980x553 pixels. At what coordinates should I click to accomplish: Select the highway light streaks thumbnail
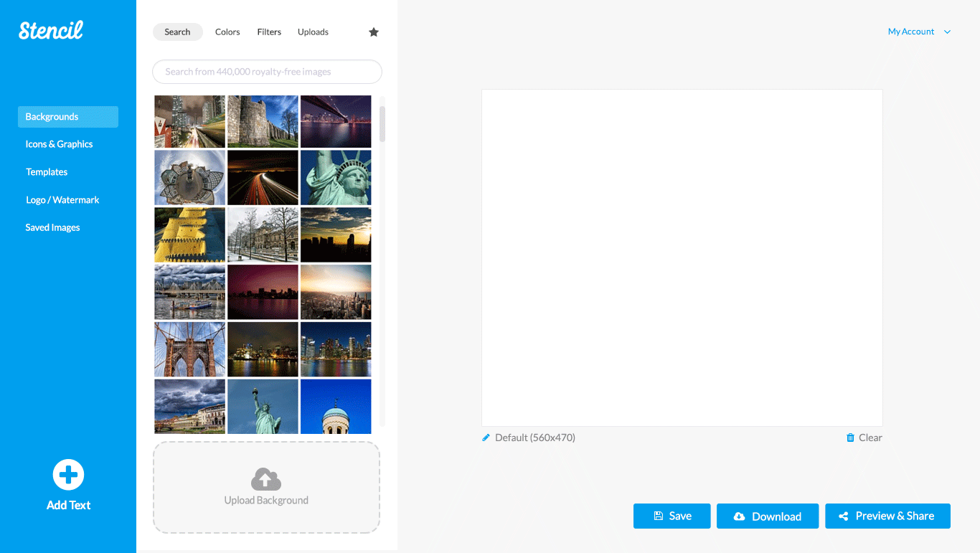(263, 177)
